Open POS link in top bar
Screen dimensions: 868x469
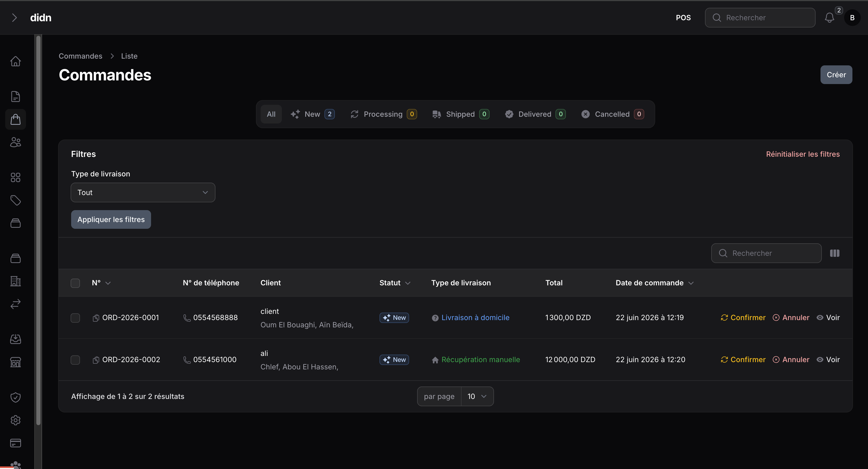click(x=683, y=17)
